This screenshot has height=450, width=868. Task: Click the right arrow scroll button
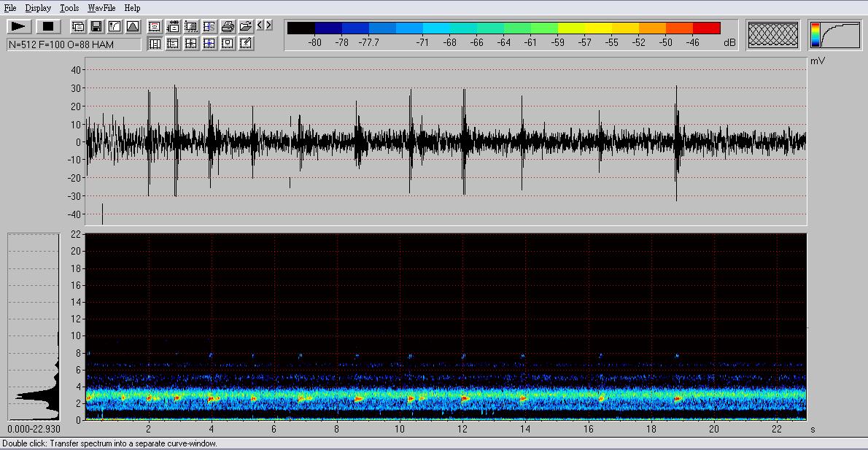(x=268, y=26)
